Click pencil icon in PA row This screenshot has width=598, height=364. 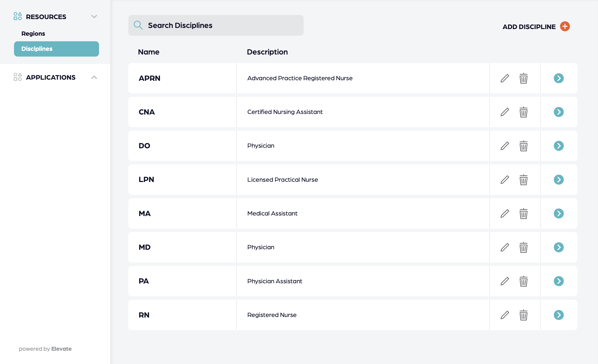(505, 281)
